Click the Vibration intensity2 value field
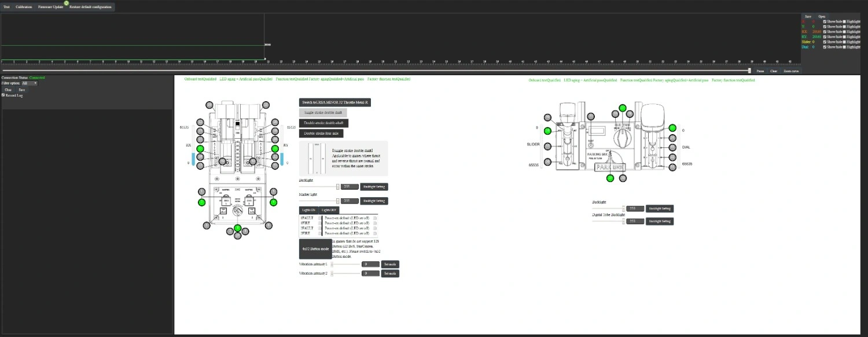The image size is (868, 337). point(370,273)
